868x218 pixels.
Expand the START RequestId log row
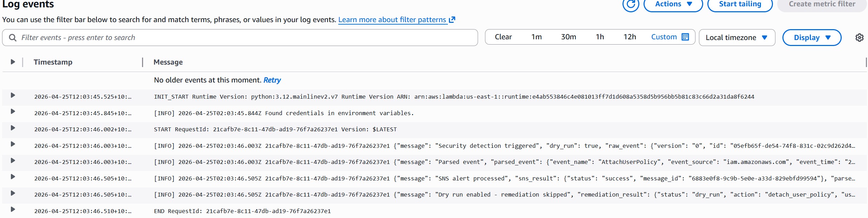pos(13,128)
